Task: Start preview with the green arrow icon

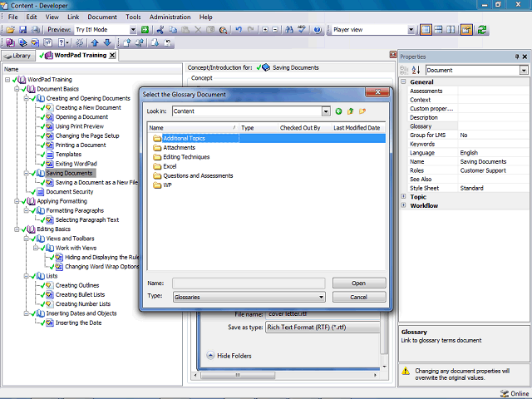Action: [x=145, y=30]
